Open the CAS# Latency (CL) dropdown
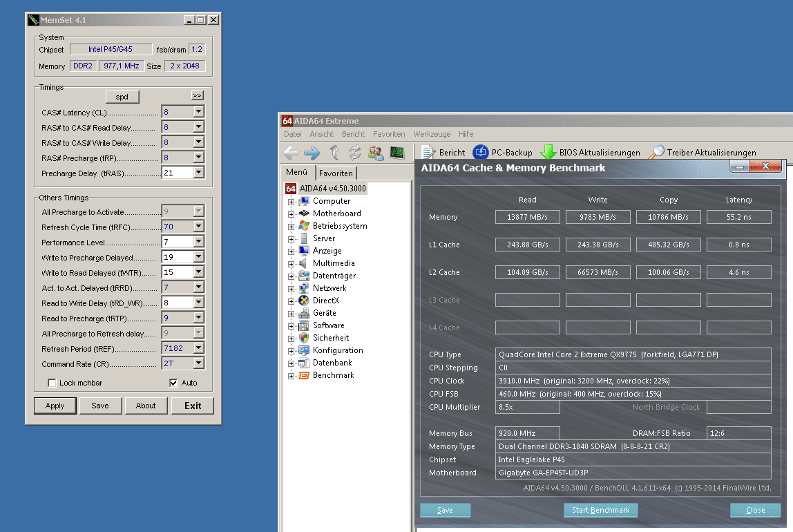Screen dimensions: 793x532 pos(199,112)
